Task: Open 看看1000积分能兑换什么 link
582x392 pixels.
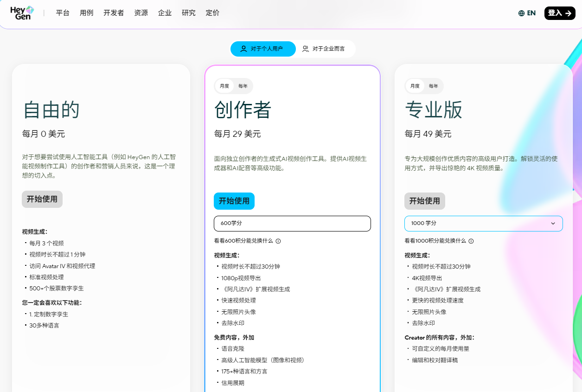Action: [x=435, y=241]
